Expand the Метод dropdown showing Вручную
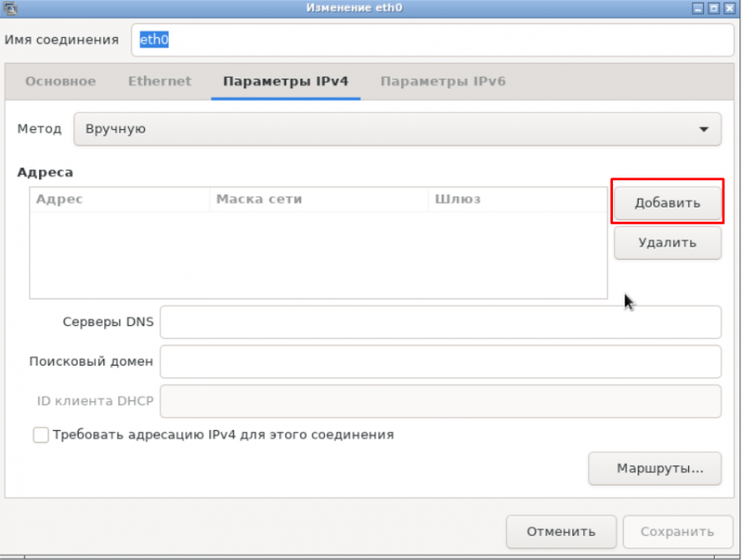The width and height of the screenshot is (742, 560). [397, 129]
